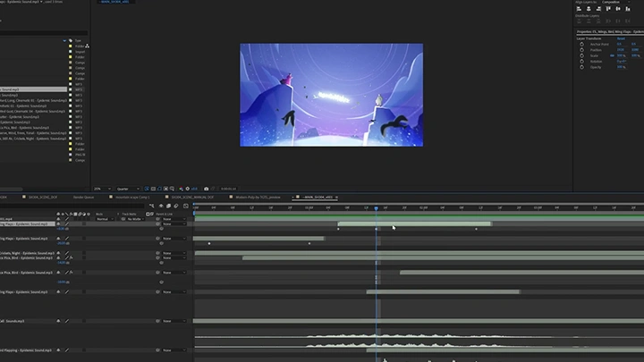
Task: Open parent None dropdown for selected Wing Flaps layer
Action: tap(174, 224)
